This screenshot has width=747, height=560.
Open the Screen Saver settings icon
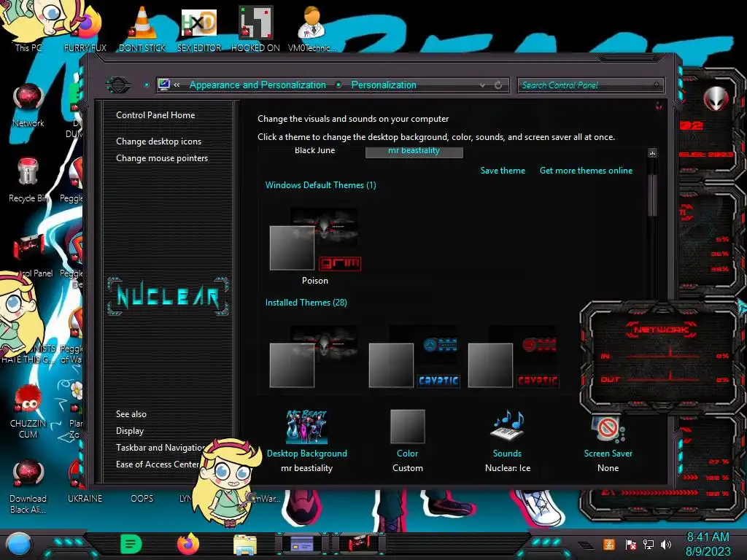[x=608, y=427]
